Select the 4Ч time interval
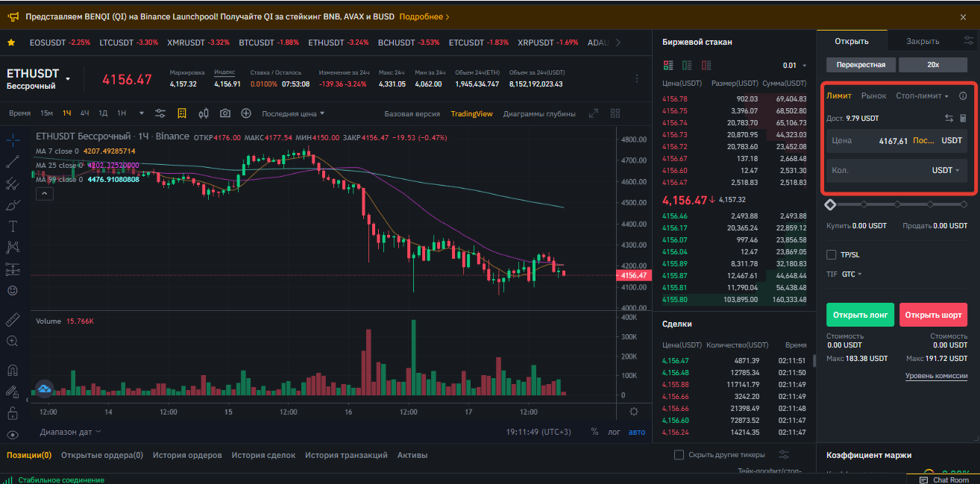 85,113
